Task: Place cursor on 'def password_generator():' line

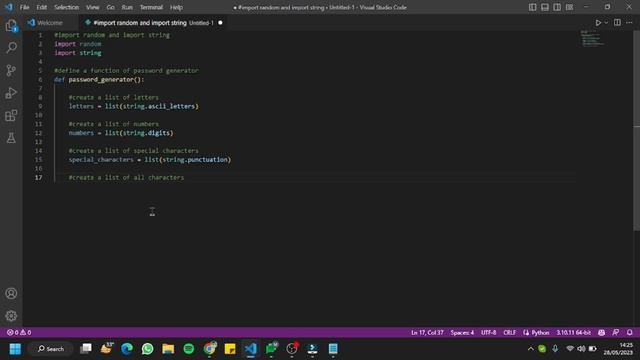Action: (x=99, y=80)
